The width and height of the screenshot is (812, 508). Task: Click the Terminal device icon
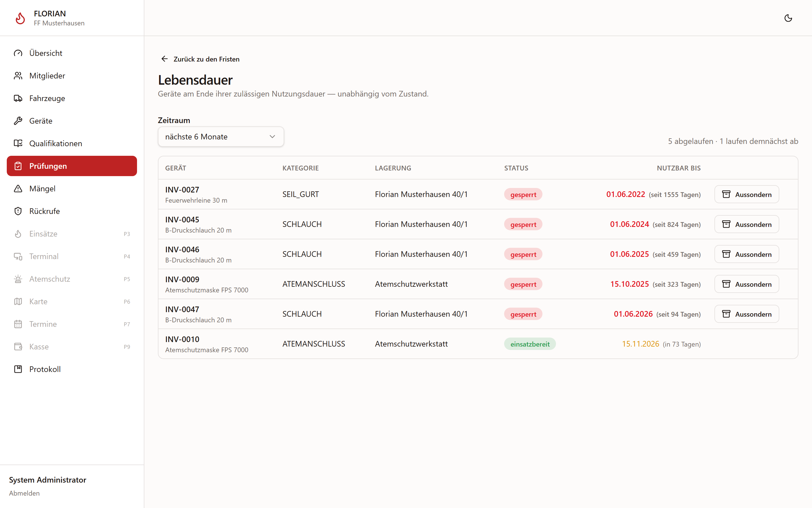click(18, 256)
